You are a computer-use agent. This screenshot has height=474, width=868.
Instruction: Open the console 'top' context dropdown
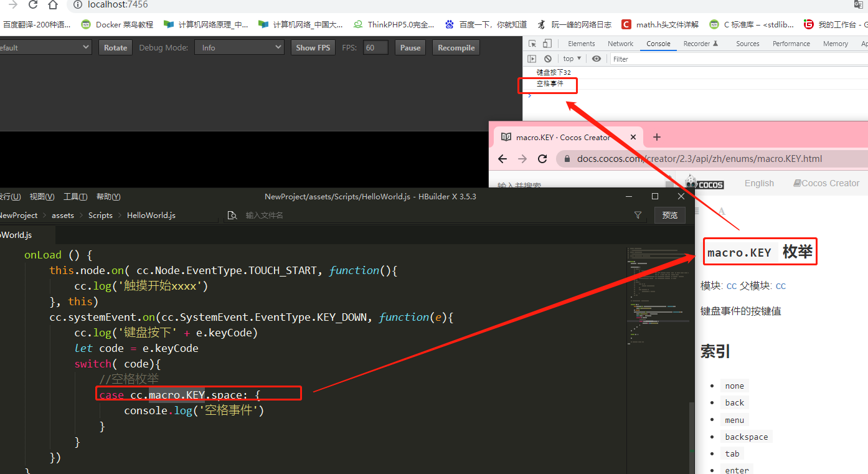coord(572,59)
